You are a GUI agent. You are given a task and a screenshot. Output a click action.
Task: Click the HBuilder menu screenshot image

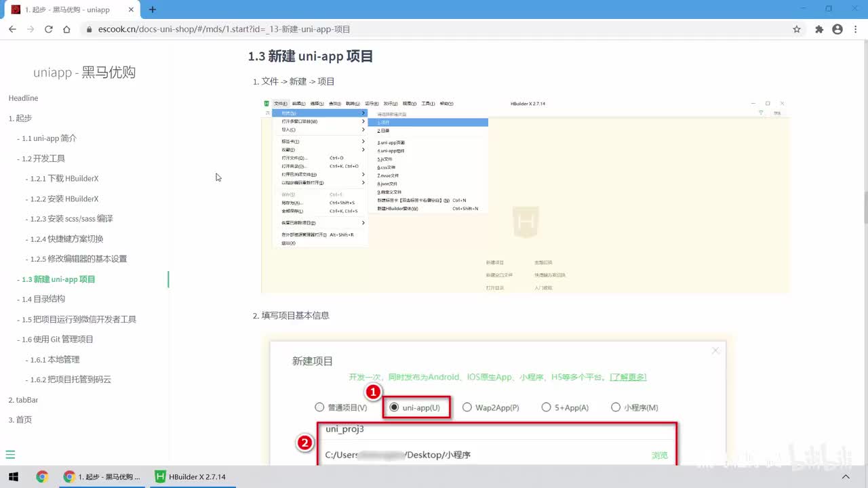click(x=526, y=195)
